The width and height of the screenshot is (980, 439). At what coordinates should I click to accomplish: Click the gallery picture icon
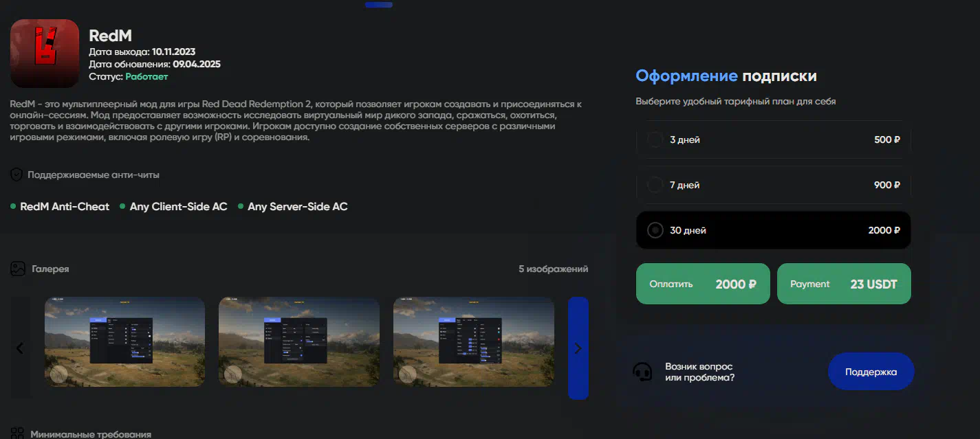point(18,269)
